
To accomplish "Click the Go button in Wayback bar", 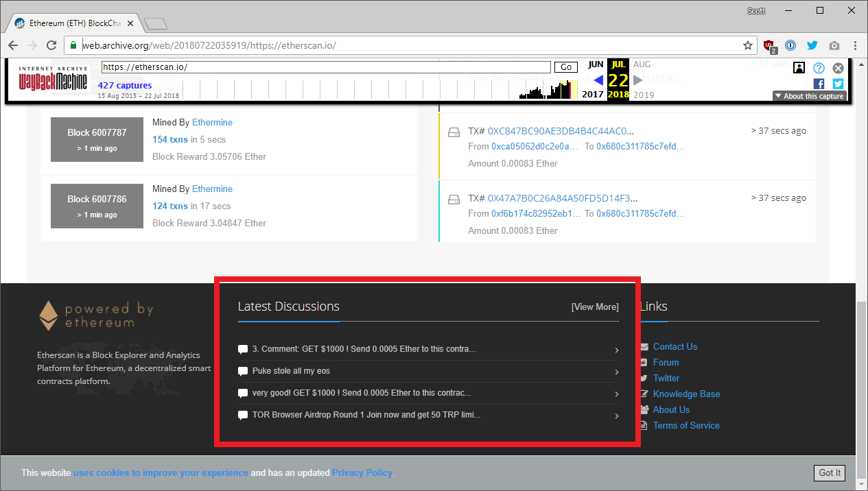I will click(x=566, y=67).
